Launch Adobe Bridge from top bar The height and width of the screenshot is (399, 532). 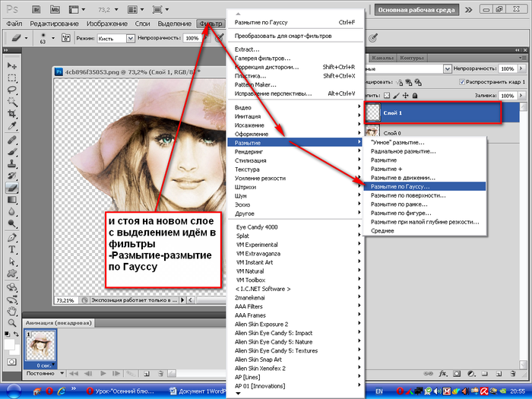(x=36, y=9)
